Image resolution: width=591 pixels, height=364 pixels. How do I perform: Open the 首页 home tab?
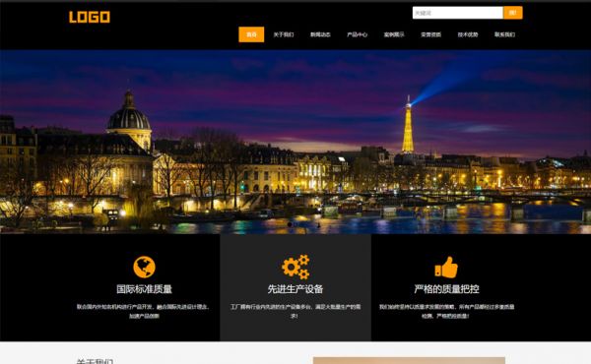[x=251, y=34]
